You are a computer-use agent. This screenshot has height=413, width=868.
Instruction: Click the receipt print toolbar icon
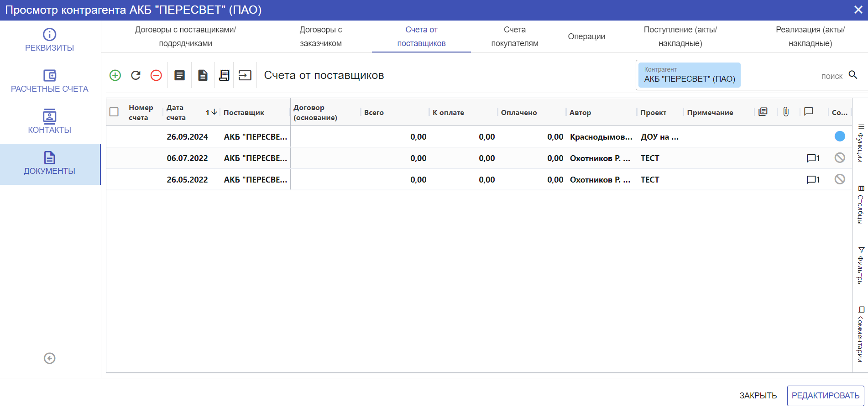click(x=224, y=75)
